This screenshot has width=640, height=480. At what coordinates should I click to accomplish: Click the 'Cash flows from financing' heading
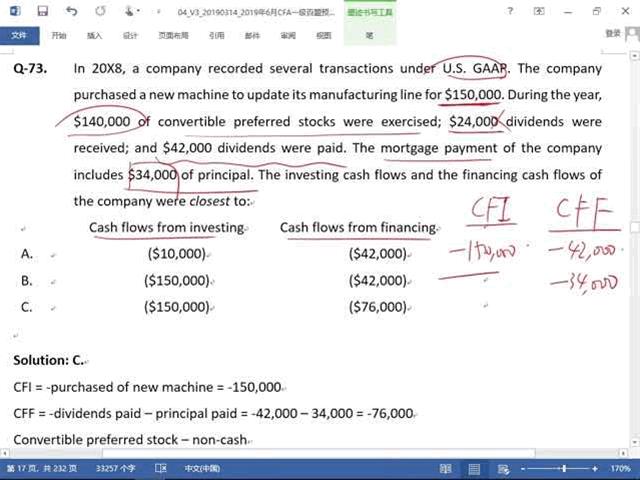click(358, 227)
